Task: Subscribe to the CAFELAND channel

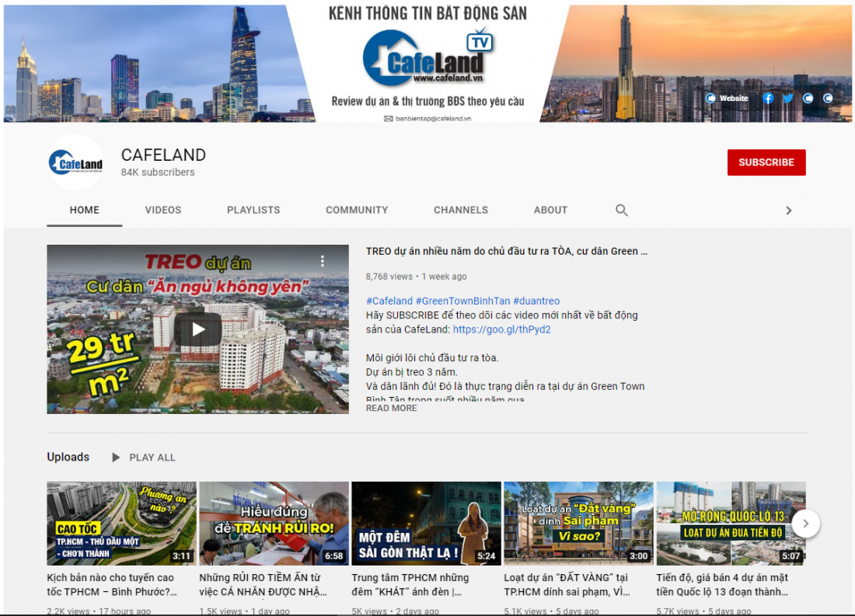Action: click(x=766, y=162)
